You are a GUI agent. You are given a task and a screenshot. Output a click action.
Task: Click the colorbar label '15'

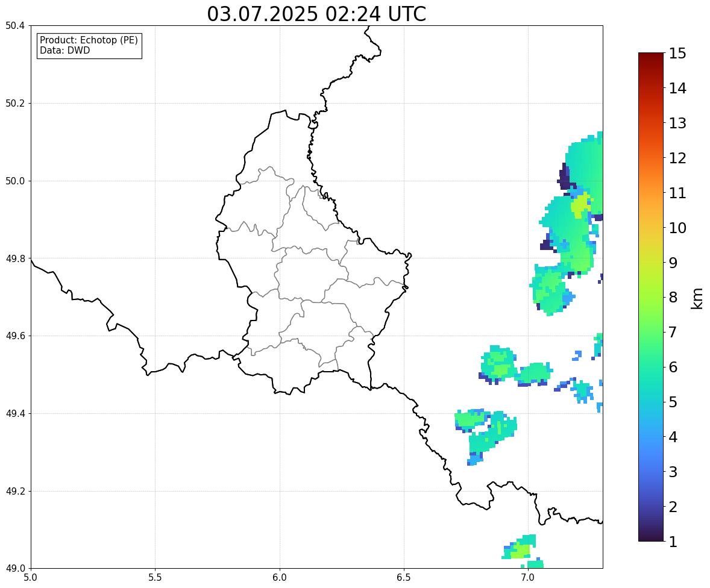point(677,54)
